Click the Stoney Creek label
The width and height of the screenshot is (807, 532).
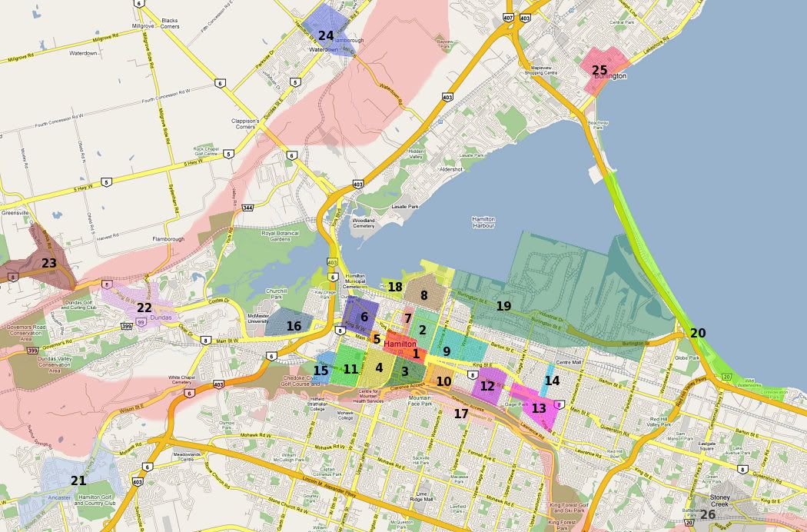[720, 500]
